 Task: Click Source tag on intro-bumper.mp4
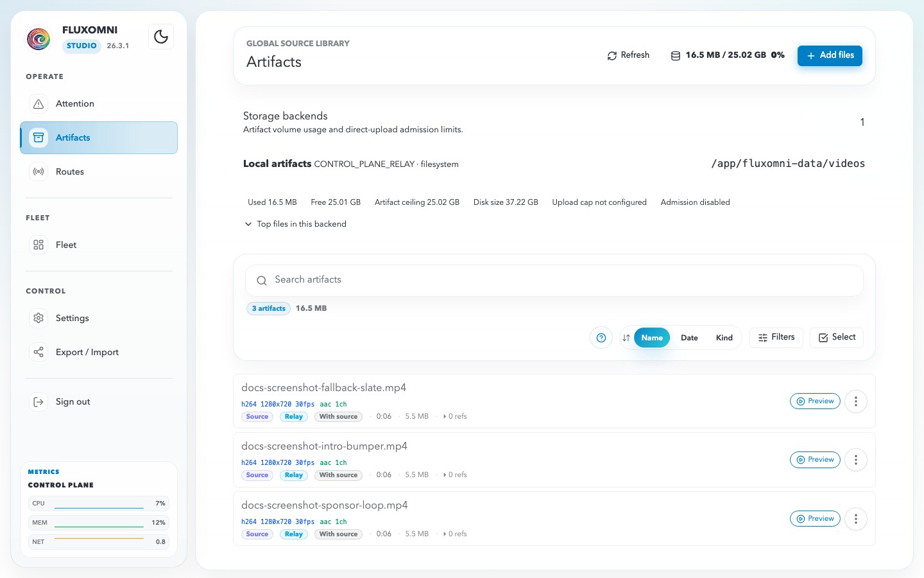pyautogui.click(x=257, y=475)
